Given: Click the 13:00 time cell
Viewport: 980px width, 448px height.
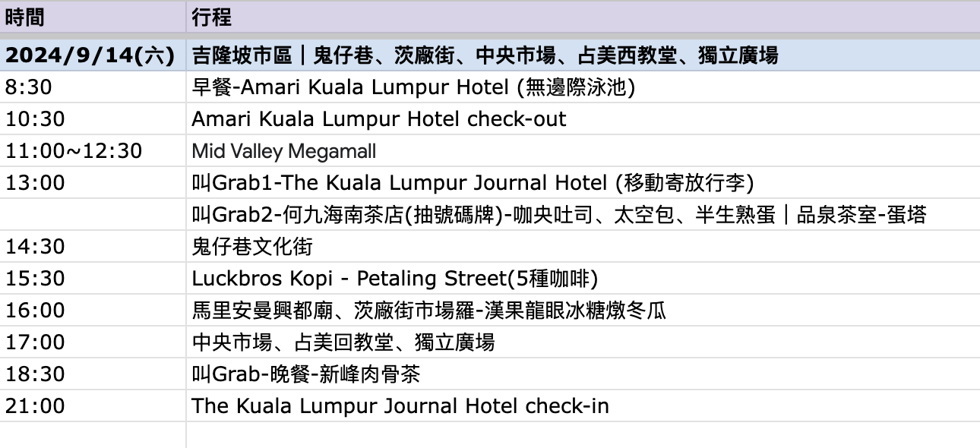Looking at the screenshot, I should tap(93, 183).
